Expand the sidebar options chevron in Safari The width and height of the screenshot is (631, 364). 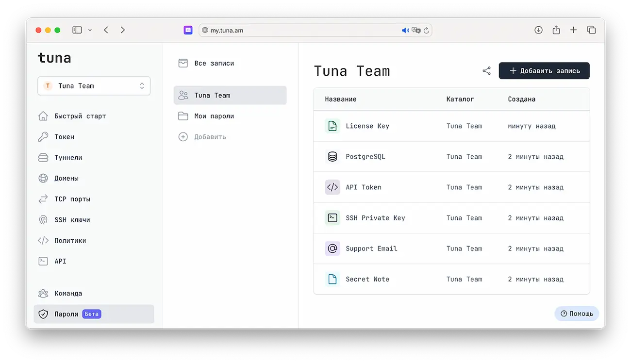[90, 30]
